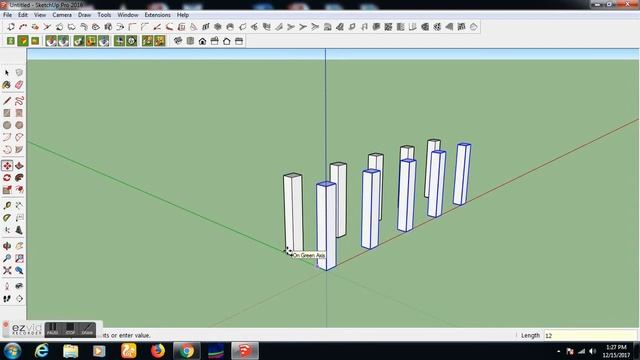Screen dimensions: 640x360
Task: Activate the Orbit camera tool
Action: click(x=7, y=246)
